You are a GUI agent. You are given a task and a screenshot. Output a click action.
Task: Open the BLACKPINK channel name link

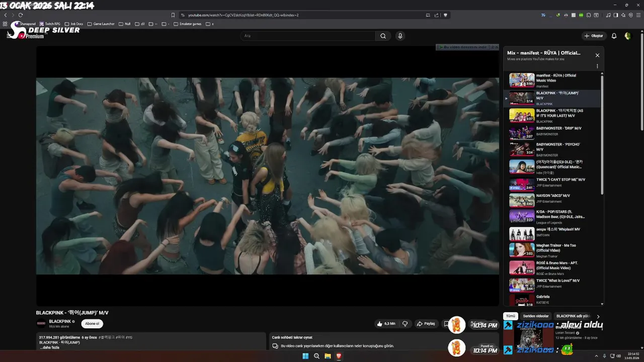[x=60, y=321]
